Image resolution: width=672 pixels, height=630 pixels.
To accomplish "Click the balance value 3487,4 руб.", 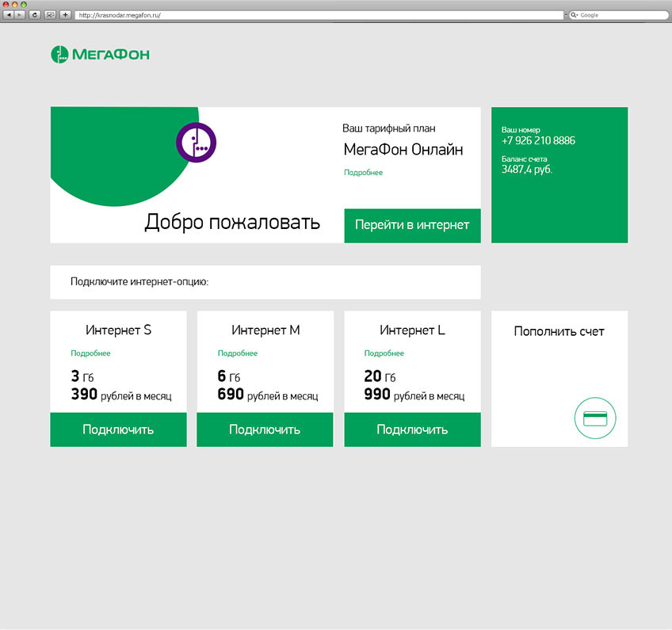I will pyautogui.click(x=527, y=170).
